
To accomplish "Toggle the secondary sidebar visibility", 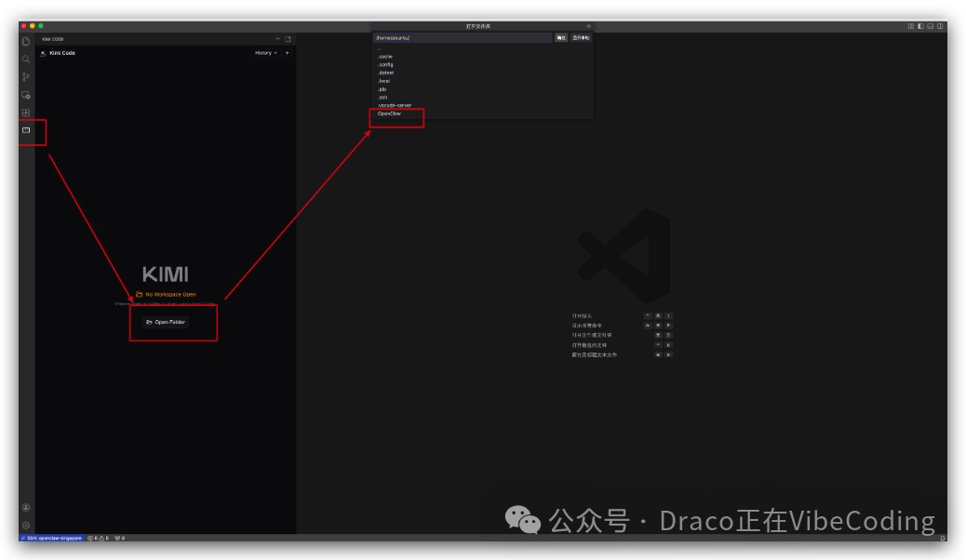I will coord(940,26).
